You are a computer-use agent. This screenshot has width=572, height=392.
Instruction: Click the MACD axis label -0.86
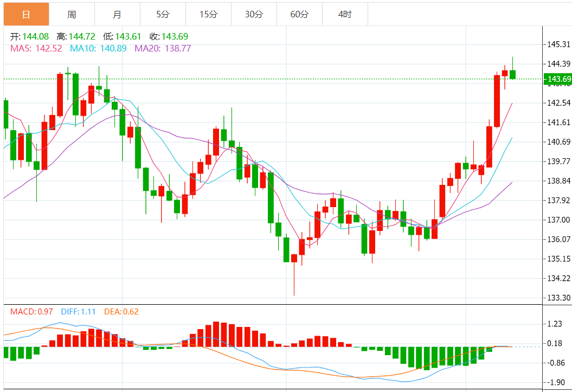point(555,363)
